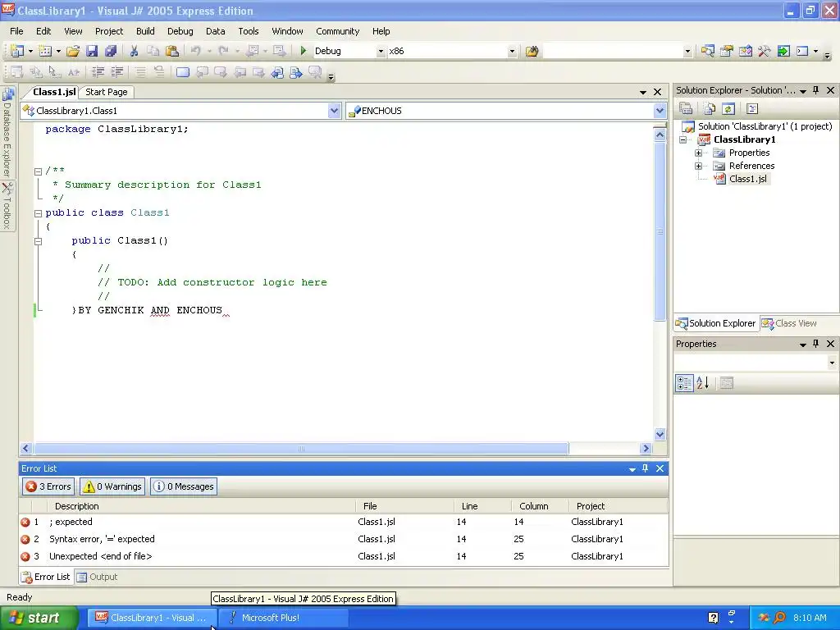Switch Properties to Categorized view

point(684,383)
